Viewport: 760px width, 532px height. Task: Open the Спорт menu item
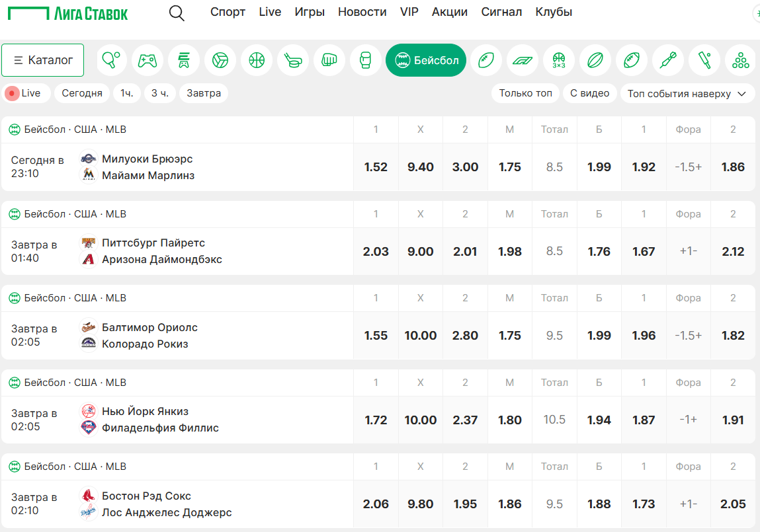click(x=228, y=12)
